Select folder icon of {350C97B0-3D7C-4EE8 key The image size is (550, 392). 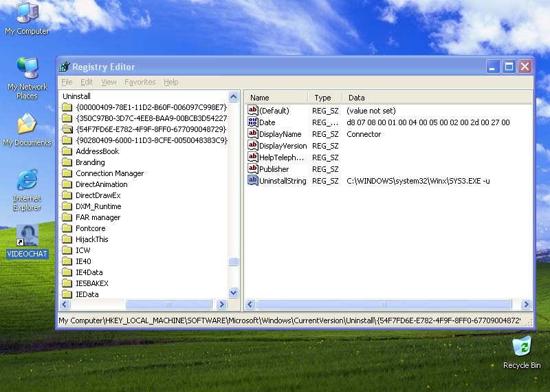(67, 118)
